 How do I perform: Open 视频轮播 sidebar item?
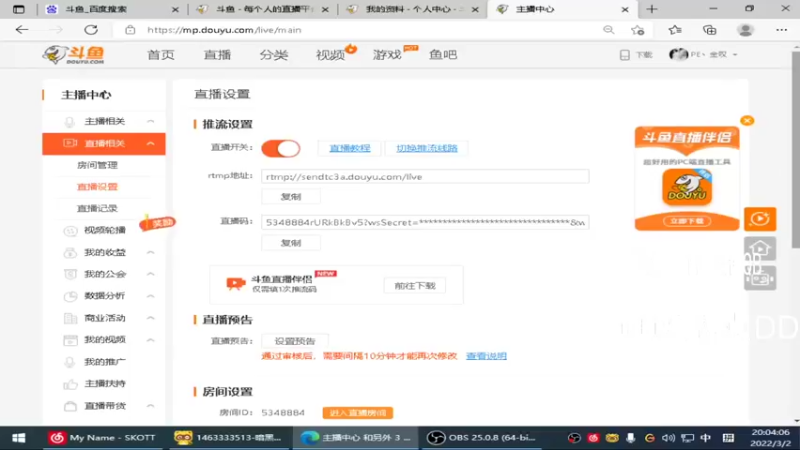pyautogui.click(x=105, y=230)
